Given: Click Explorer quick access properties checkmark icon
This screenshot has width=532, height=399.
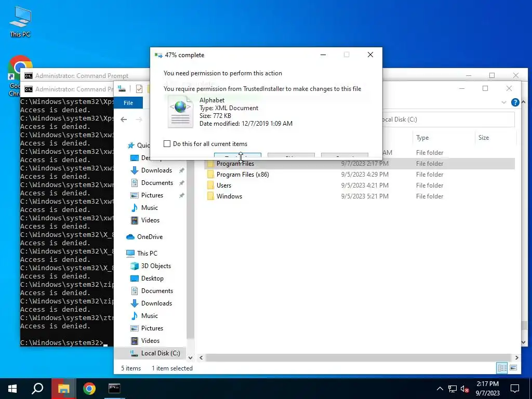Looking at the screenshot, I should [139, 89].
